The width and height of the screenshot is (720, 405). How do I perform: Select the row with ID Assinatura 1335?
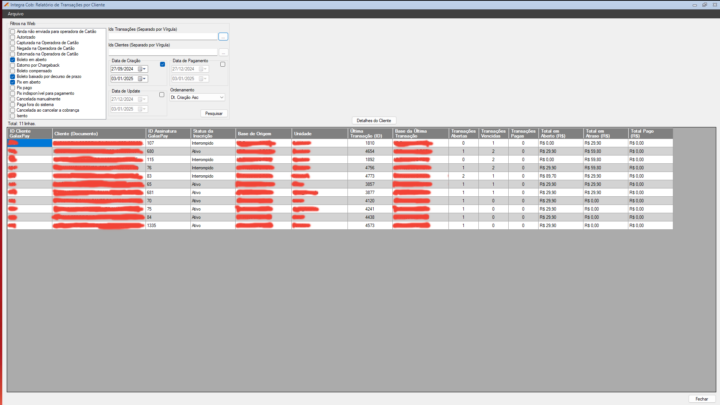click(340, 225)
